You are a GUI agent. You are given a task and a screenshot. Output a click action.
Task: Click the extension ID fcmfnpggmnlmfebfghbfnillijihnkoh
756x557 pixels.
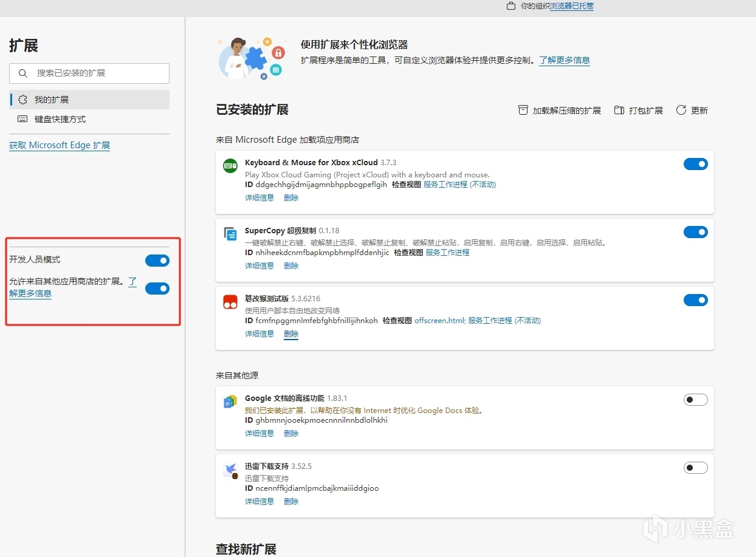[317, 320]
